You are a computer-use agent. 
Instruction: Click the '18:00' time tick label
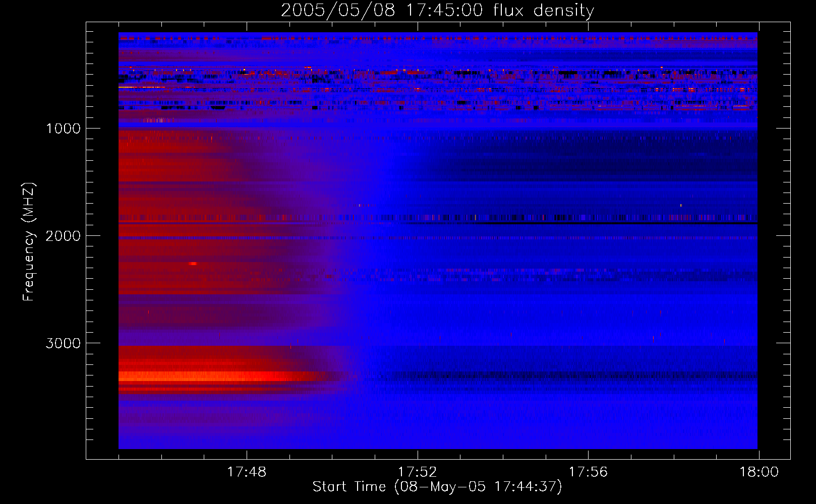(759, 472)
